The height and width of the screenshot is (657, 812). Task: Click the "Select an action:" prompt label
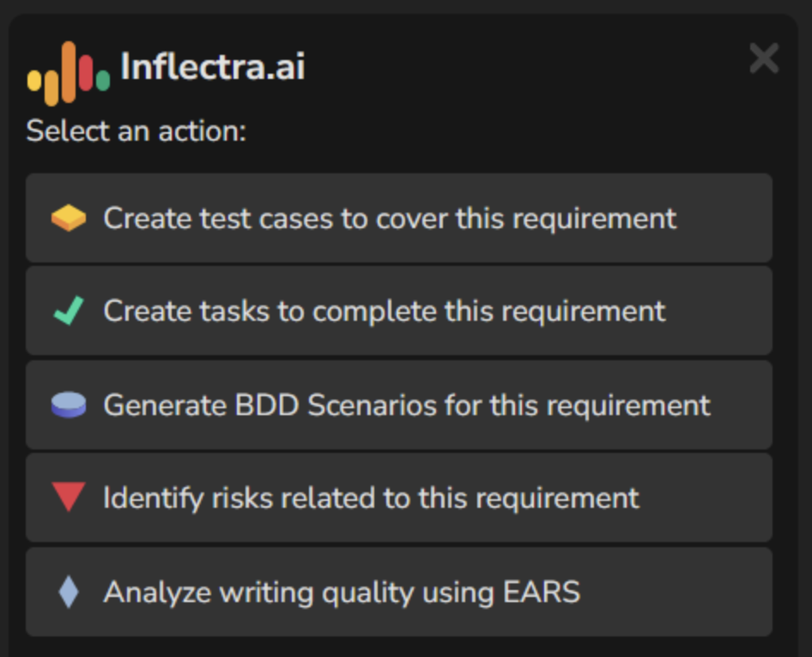pyautogui.click(x=136, y=131)
